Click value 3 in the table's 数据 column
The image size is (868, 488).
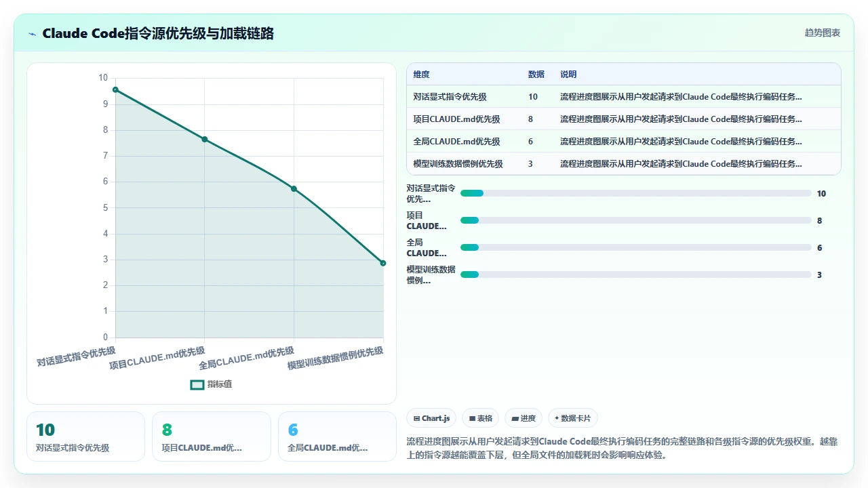530,164
